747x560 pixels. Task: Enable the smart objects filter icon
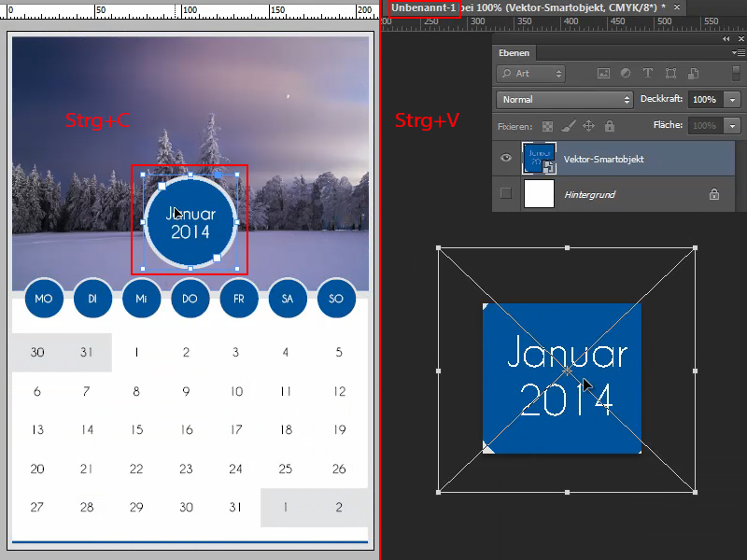point(693,74)
